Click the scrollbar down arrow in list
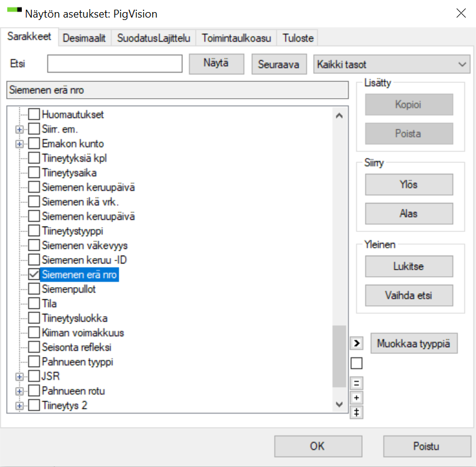Viewport: 476px width, 467px height. tap(339, 405)
